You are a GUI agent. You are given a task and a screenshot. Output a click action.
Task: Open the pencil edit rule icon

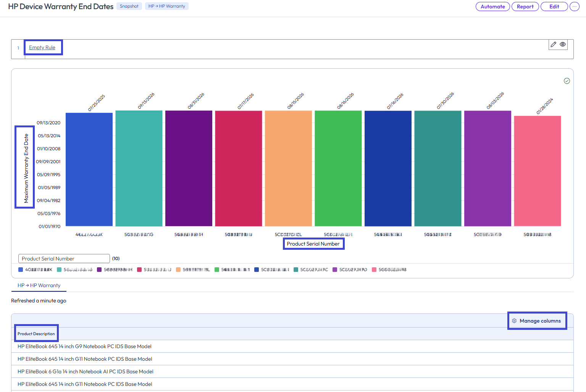tap(554, 45)
